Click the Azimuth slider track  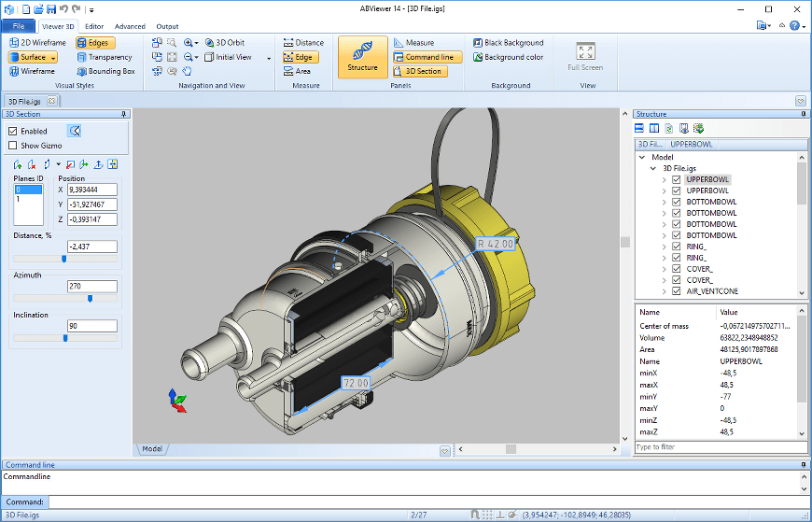coord(64,299)
